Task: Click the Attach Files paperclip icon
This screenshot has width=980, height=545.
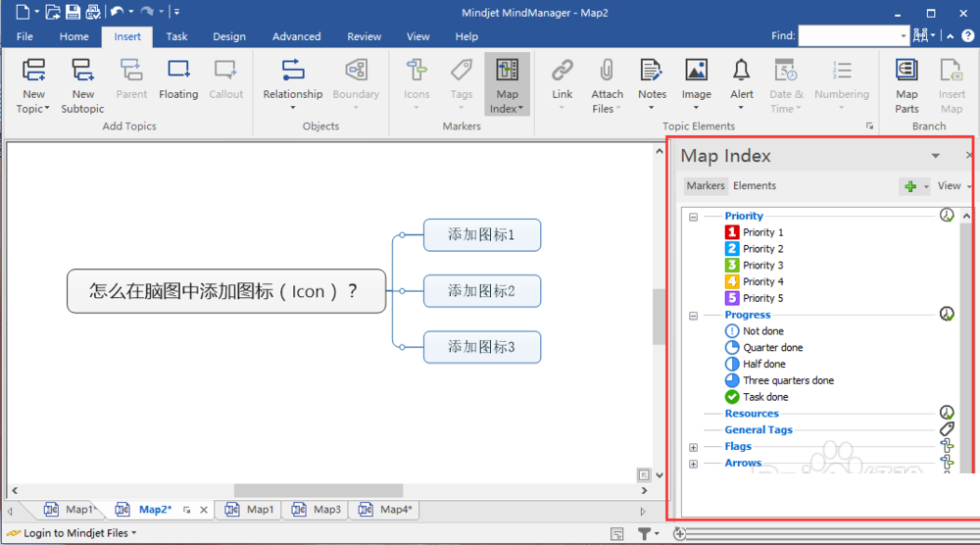Action: 607,70
